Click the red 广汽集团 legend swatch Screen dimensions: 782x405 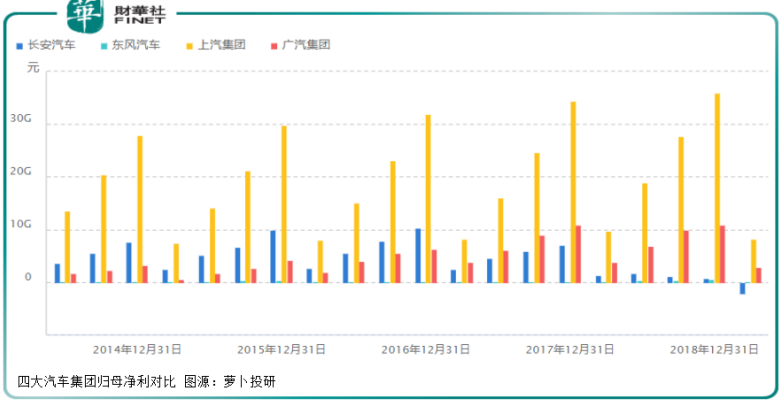(x=274, y=46)
